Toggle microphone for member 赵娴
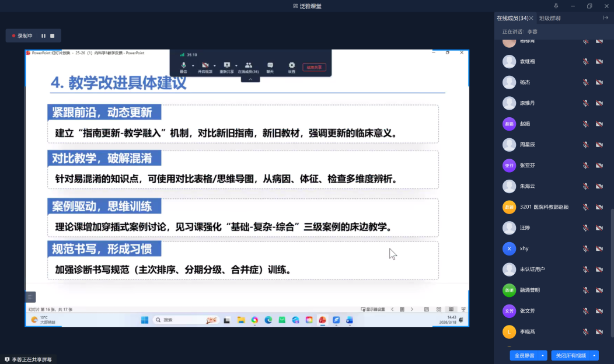 point(585,124)
